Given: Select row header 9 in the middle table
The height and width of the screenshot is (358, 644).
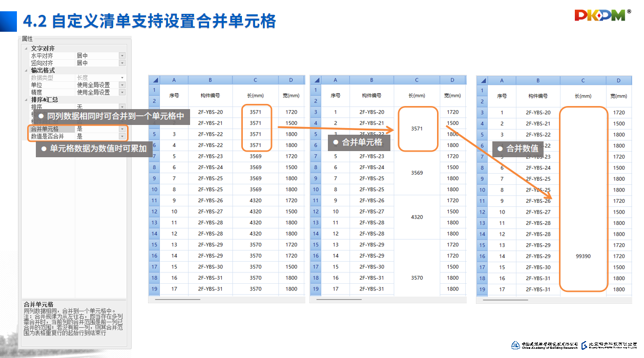Looking at the screenshot, I should (x=316, y=178).
